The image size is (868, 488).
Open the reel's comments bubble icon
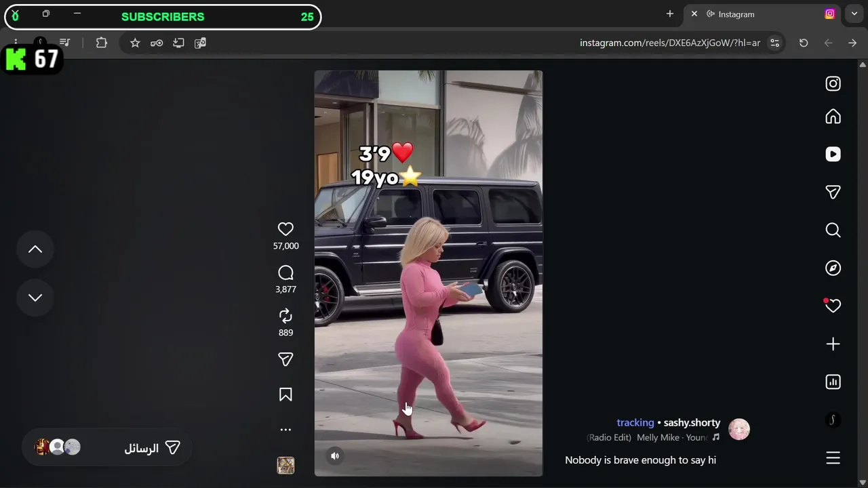click(285, 272)
